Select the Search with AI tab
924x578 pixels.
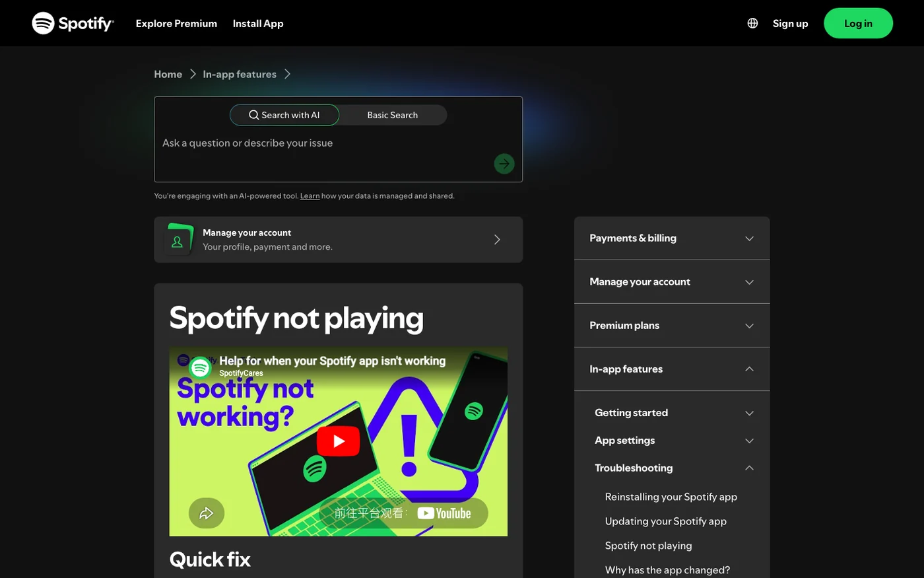(284, 115)
